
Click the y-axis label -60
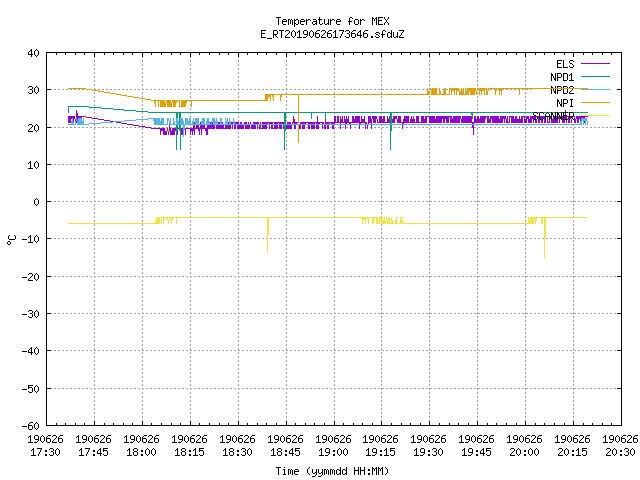click(x=31, y=426)
